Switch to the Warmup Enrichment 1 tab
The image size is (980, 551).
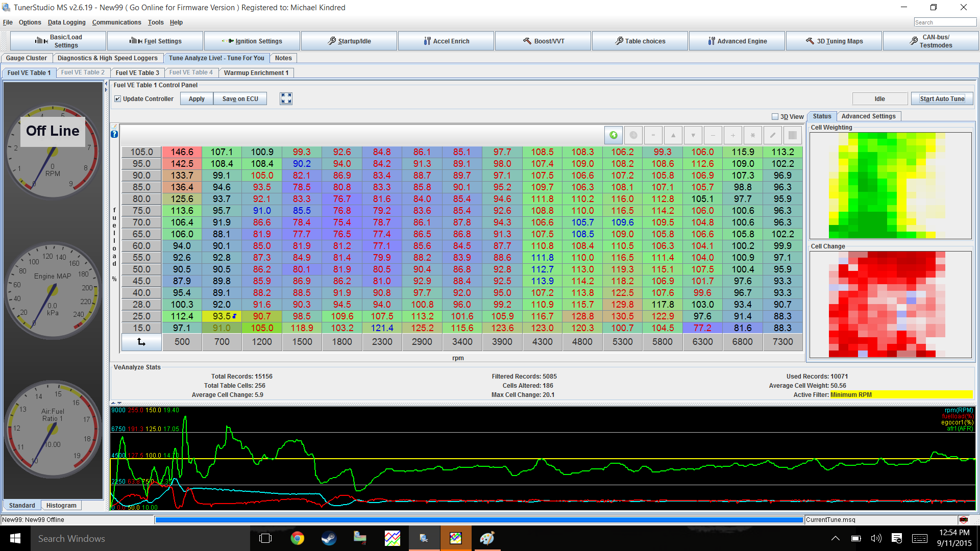256,73
